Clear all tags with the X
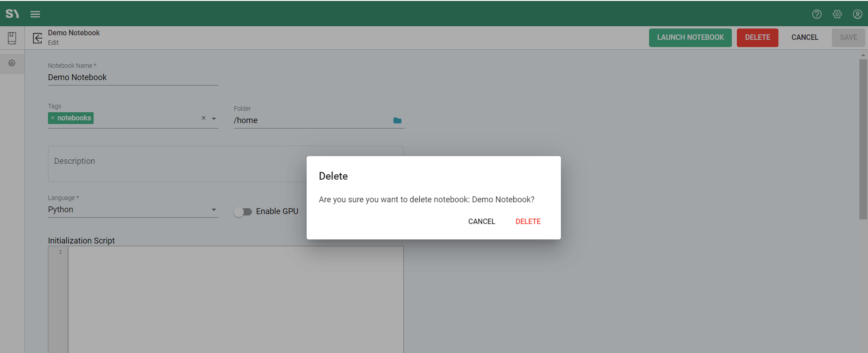This screenshot has height=353, width=868. (x=204, y=118)
